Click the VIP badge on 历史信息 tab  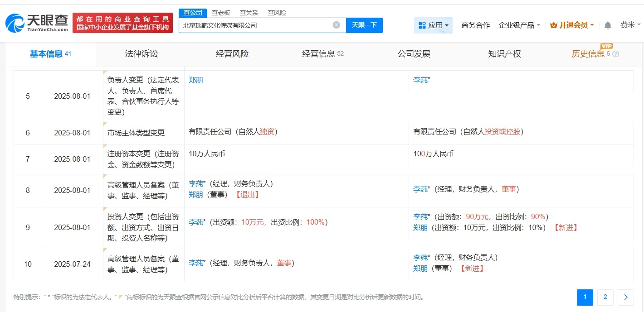click(x=607, y=46)
